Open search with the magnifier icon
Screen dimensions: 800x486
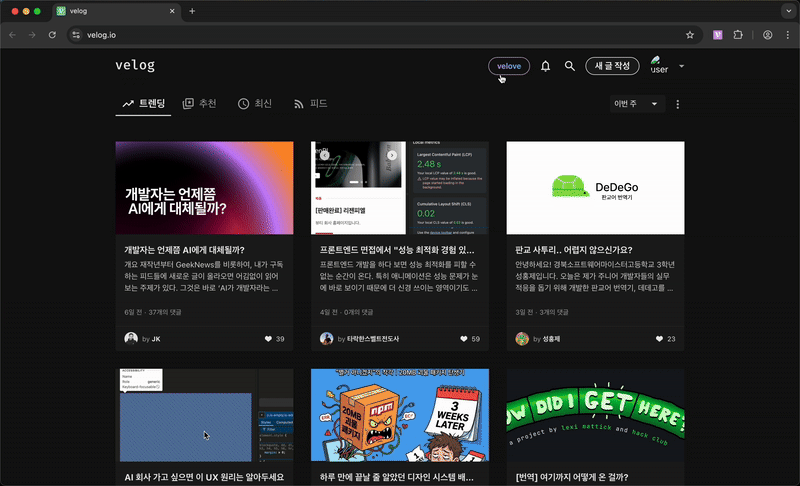tap(569, 66)
